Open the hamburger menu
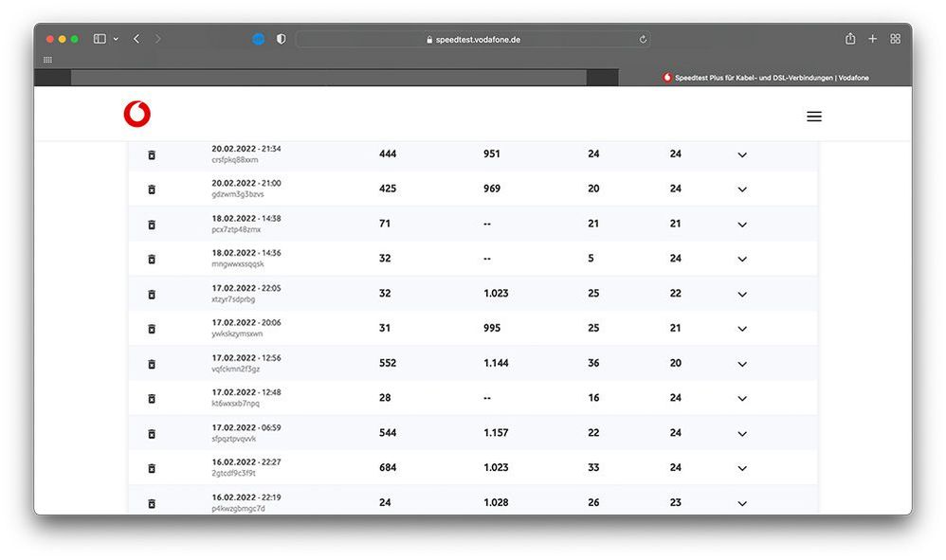The height and width of the screenshot is (560, 946). tap(814, 117)
